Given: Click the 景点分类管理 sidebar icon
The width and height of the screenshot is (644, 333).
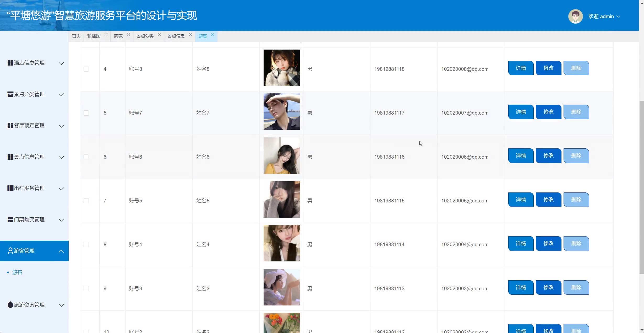Looking at the screenshot, I should 10,94.
